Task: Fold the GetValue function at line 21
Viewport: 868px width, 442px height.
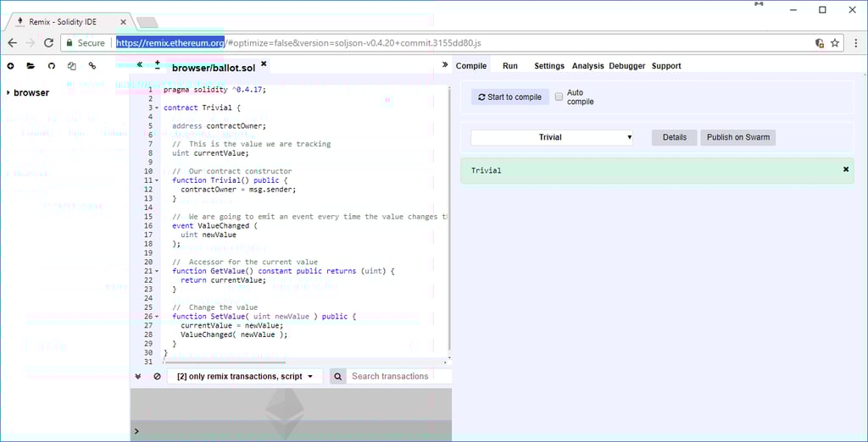Action: point(157,271)
